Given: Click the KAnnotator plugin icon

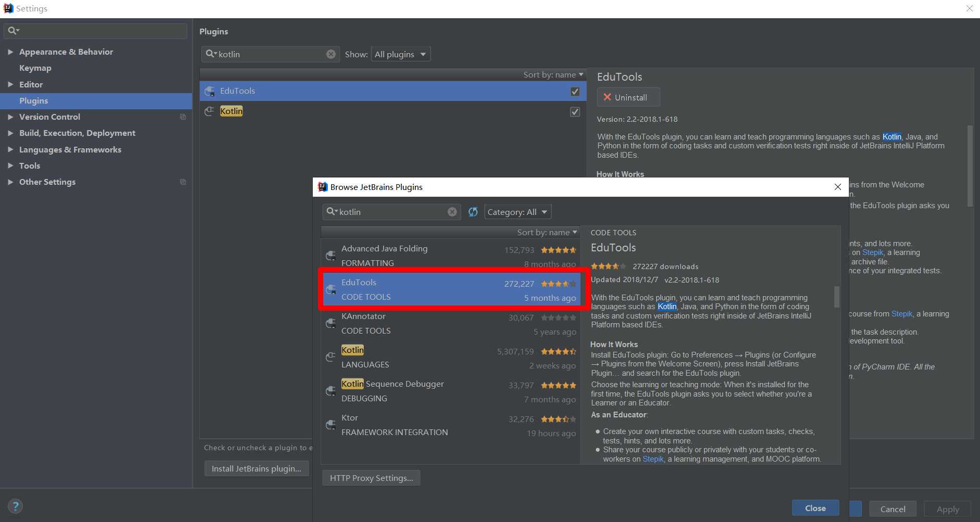Looking at the screenshot, I should pyautogui.click(x=330, y=323).
